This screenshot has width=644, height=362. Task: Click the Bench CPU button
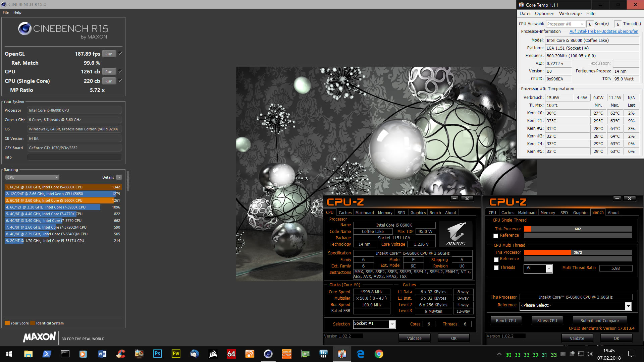506,321
